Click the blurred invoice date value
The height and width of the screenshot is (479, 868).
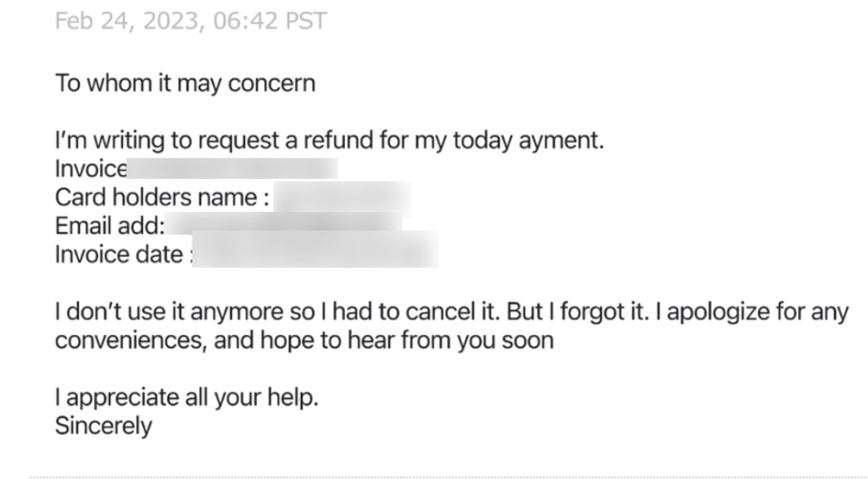[315, 249]
